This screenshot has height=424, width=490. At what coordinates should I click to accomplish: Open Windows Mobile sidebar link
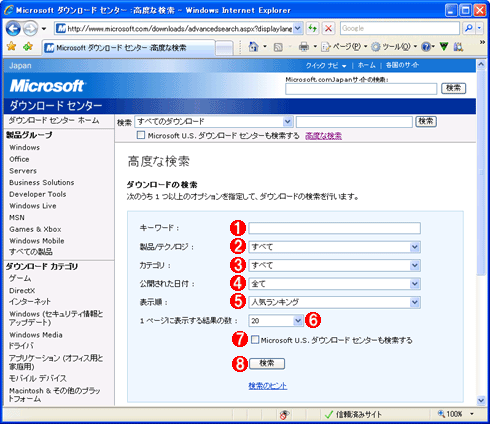pos(37,241)
